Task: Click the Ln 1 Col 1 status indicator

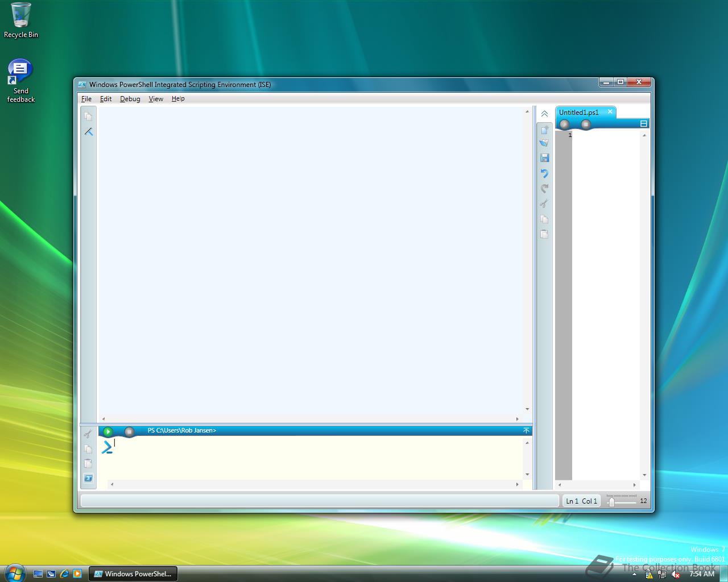Action: coord(582,501)
